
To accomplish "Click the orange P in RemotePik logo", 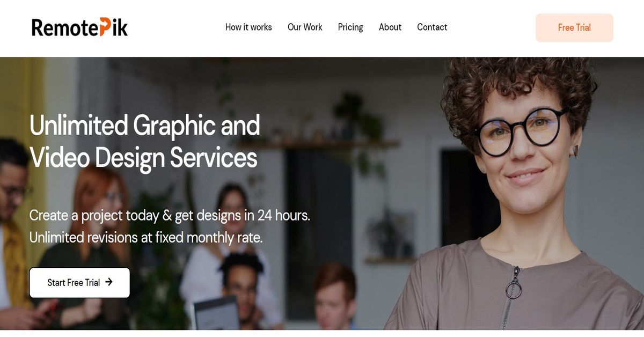I will click(106, 27).
